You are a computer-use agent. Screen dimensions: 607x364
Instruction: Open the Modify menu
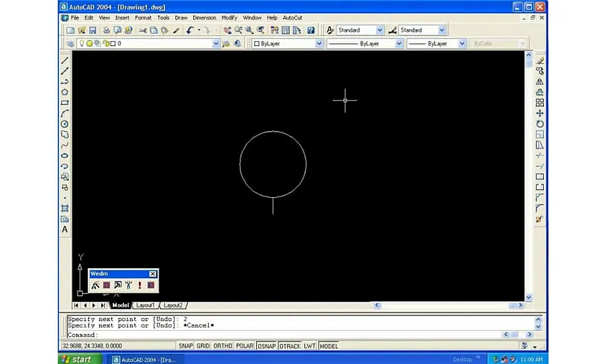(x=229, y=18)
